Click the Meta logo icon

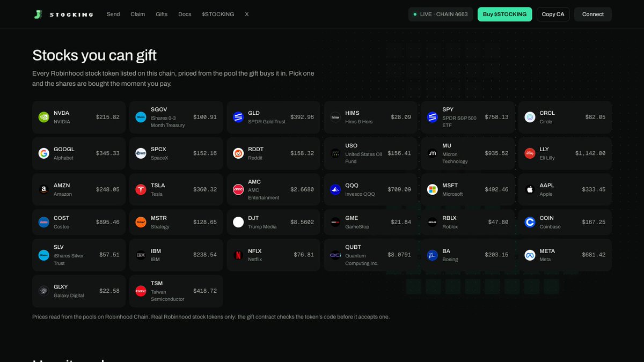pos(530,255)
